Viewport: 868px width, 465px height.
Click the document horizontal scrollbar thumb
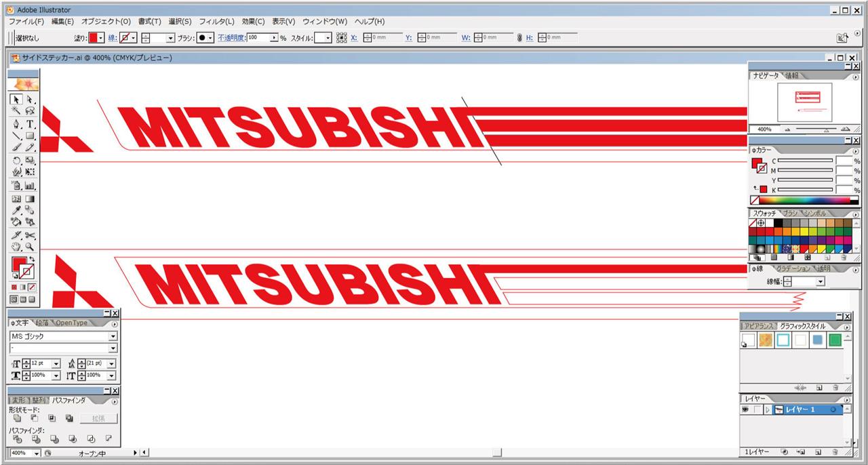click(498, 453)
